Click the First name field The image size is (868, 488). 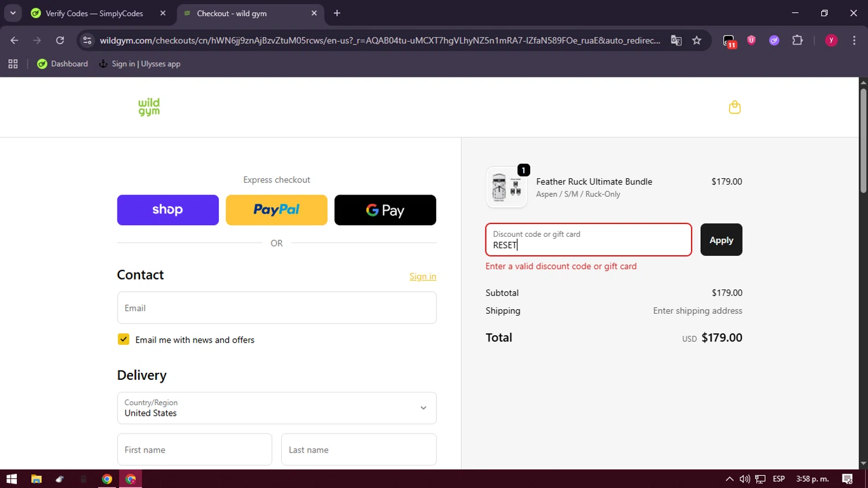[194, 449]
